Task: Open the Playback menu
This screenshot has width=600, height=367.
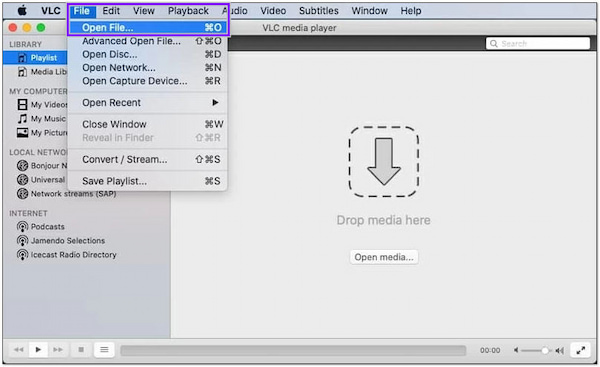Action: pyautogui.click(x=188, y=11)
